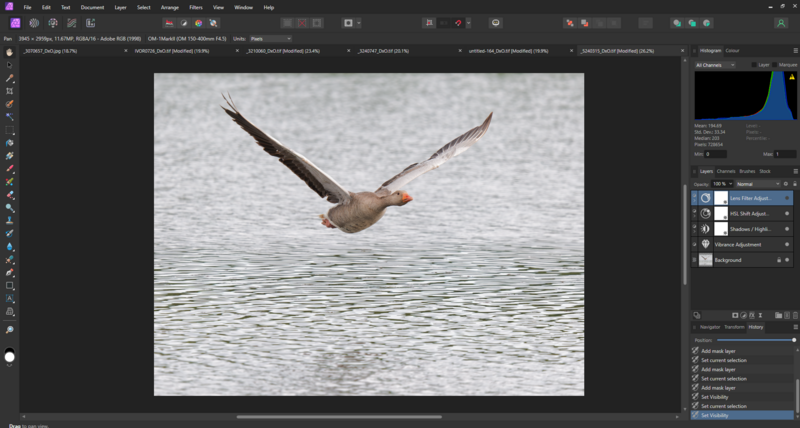Screen dimensions: 800x428
Task: Toggle the red Snapping magnet icon
Action: [458, 23]
